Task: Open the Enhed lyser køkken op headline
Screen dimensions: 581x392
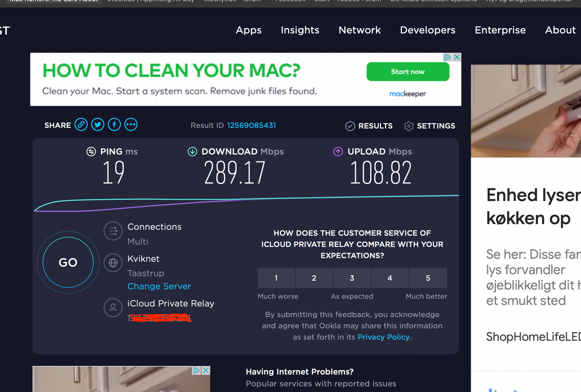Action: click(x=534, y=207)
